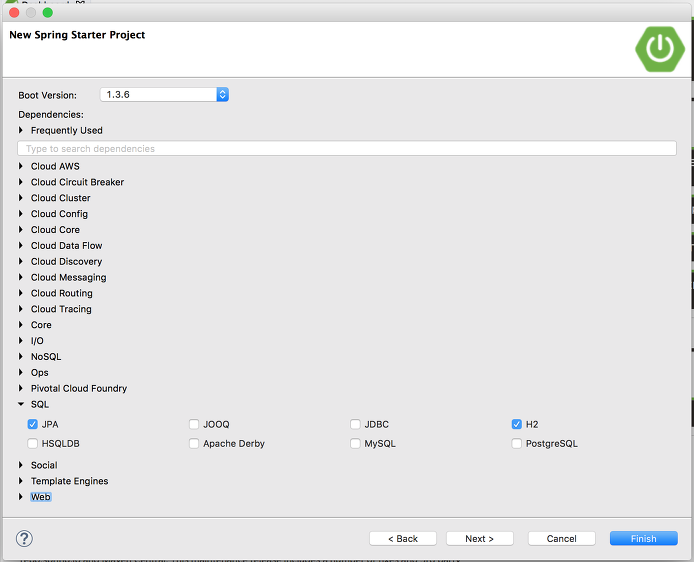
Task: Expand the I/O section triangle
Action: (20, 341)
